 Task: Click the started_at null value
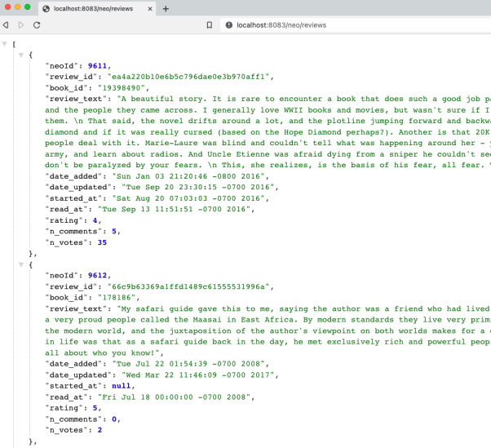click(x=122, y=386)
